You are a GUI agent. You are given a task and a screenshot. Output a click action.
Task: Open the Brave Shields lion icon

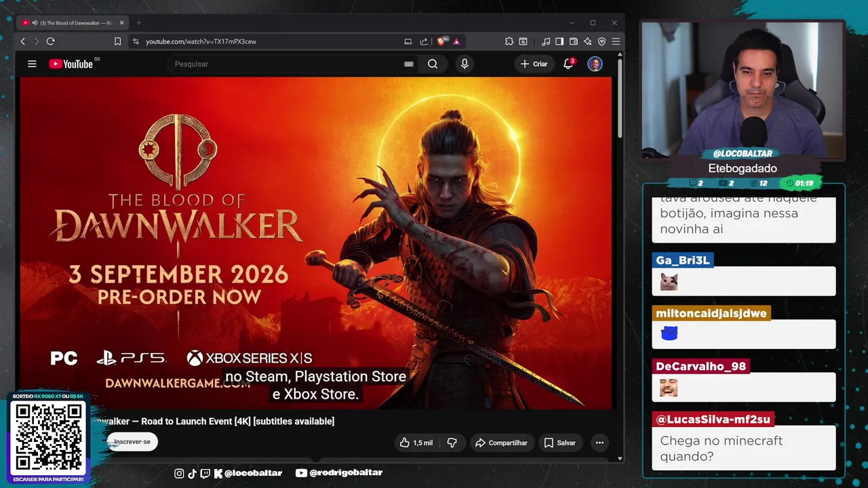[x=442, y=41]
